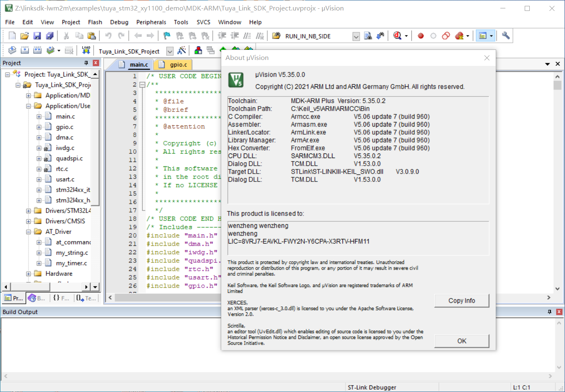Click the Manage Multi-Project Workspace icon
The image size is (565, 392).
point(211,51)
